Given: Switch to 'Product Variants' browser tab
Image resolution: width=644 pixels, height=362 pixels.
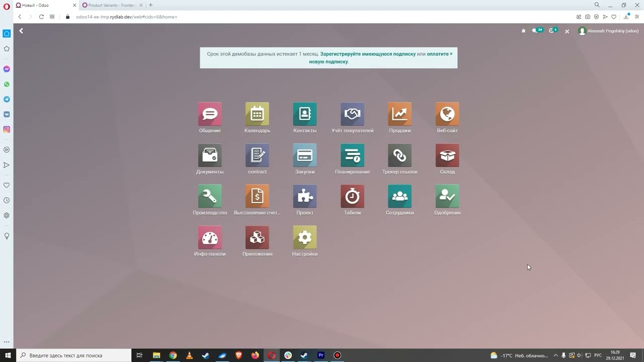Looking at the screenshot, I should point(111,5).
